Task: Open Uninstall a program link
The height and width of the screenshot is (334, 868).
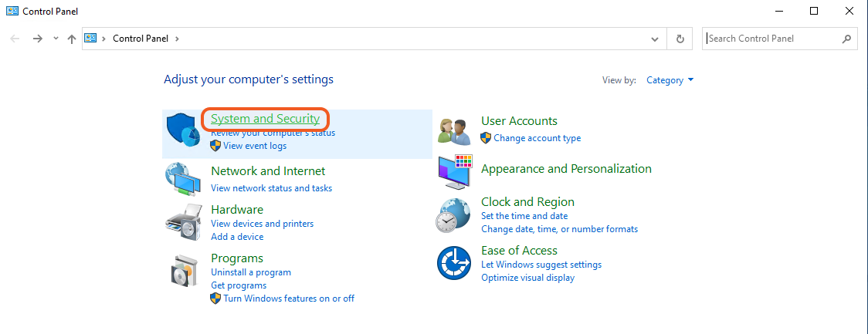Action: pos(251,272)
